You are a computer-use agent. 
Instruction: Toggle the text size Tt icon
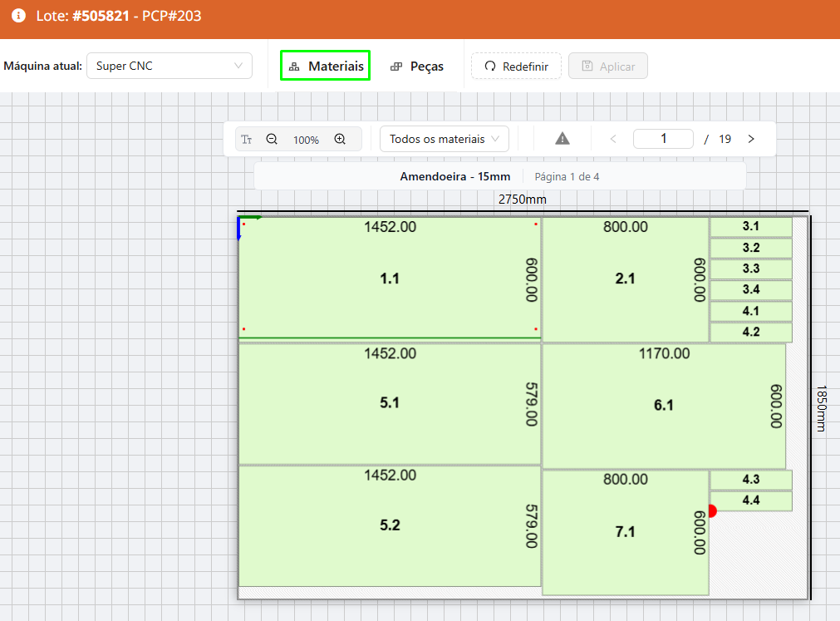coord(247,140)
